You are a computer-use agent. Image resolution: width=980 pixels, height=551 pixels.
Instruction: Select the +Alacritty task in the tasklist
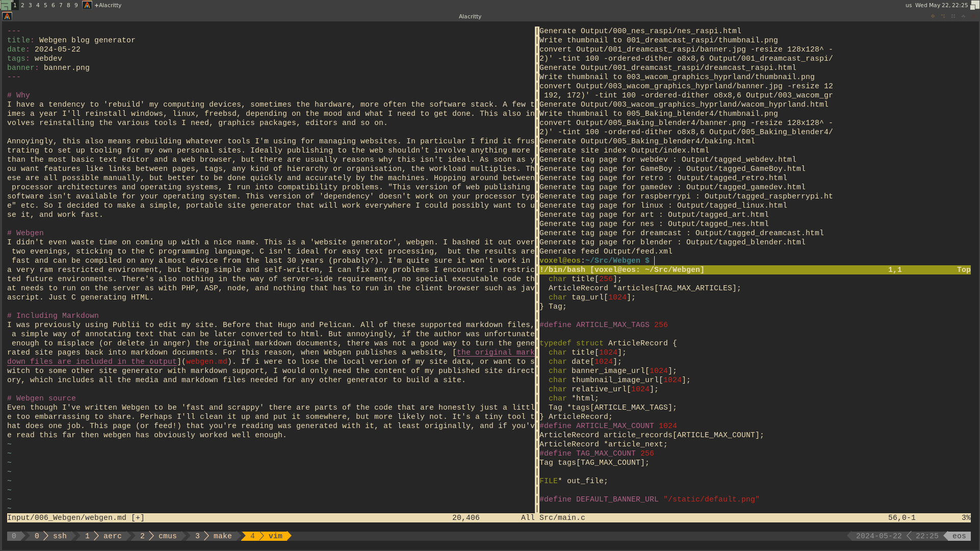pos(108,5)
